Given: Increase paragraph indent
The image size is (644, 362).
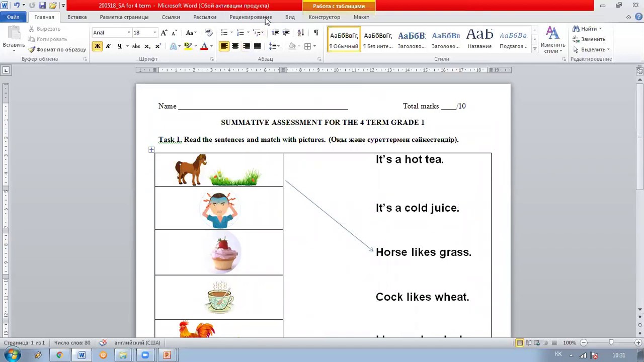Looking at the screenshot, I should (x=286, y=33).
